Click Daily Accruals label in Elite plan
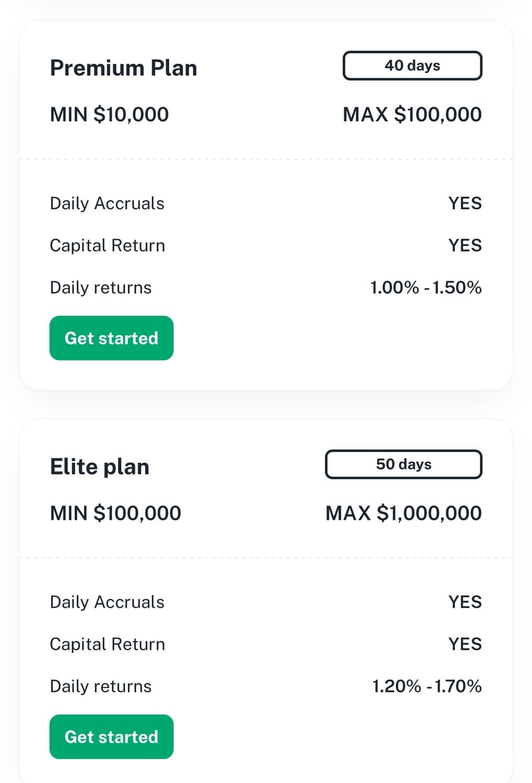The height and width of the screenshot is (783, 532). point(107,602)
